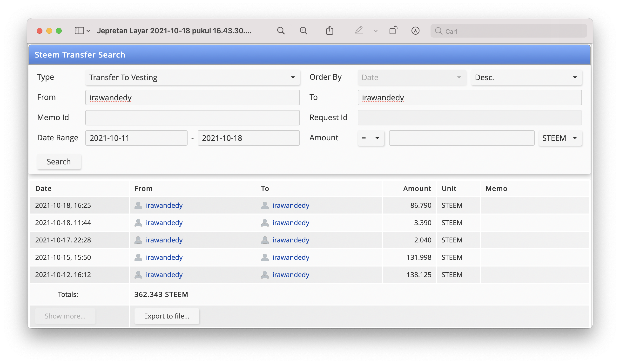Click From user avatar in 138.125 row

(138, 274)
